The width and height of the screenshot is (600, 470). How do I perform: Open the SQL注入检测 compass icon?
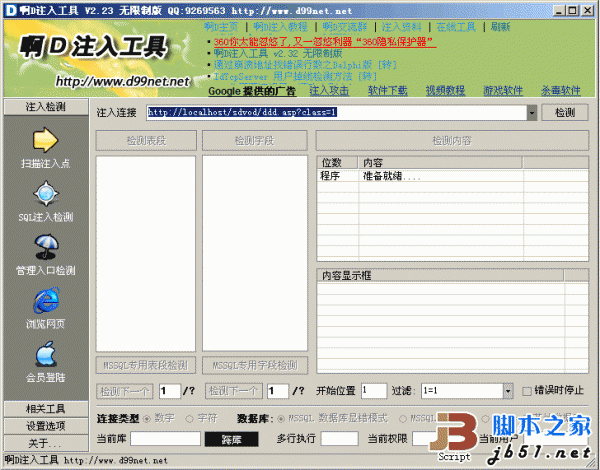46,194
